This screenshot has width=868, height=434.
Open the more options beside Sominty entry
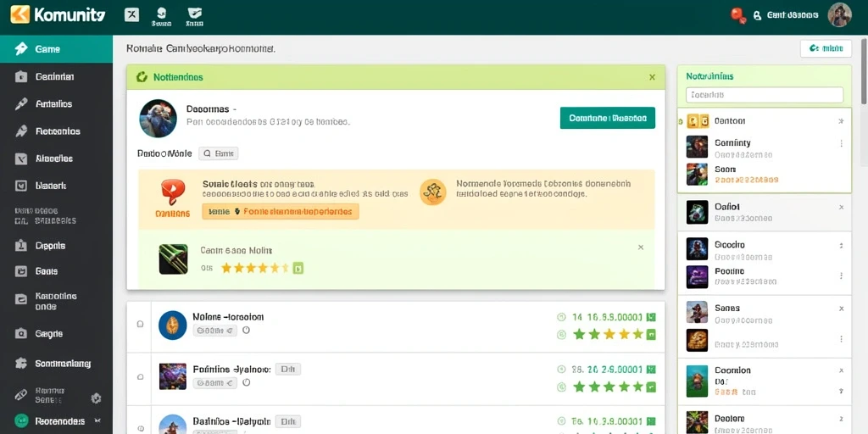coord(842,143)
